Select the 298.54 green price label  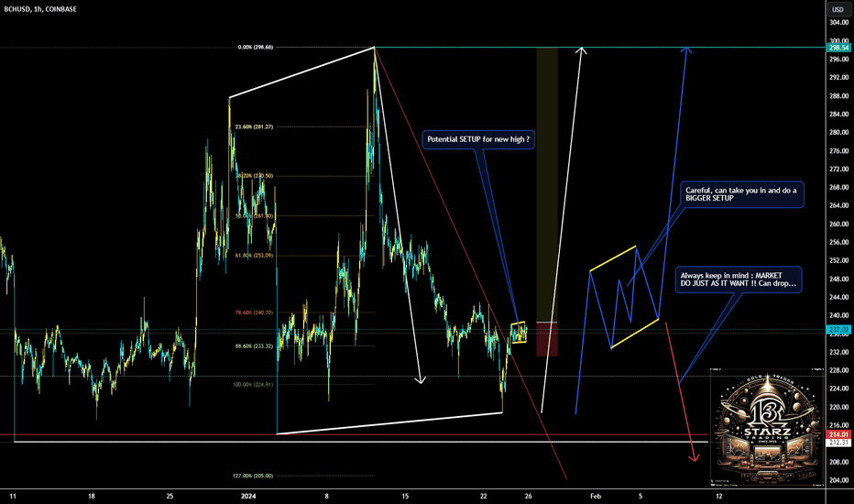[838, 48]
